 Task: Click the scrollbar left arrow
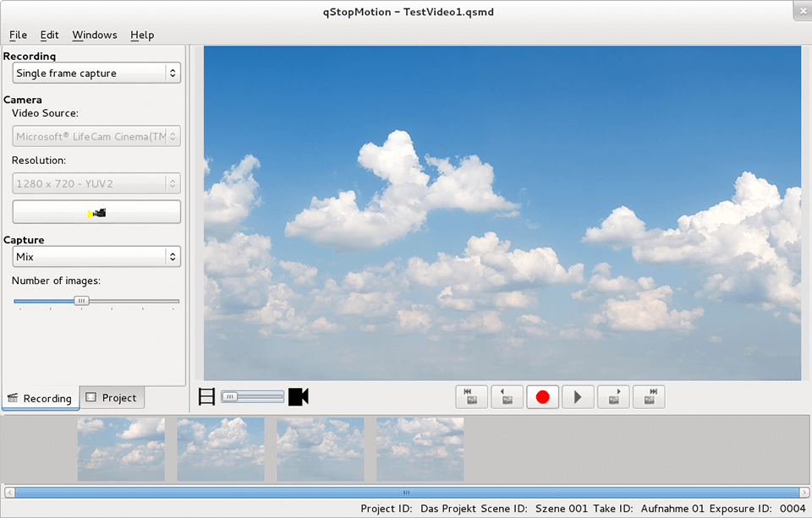9,492
